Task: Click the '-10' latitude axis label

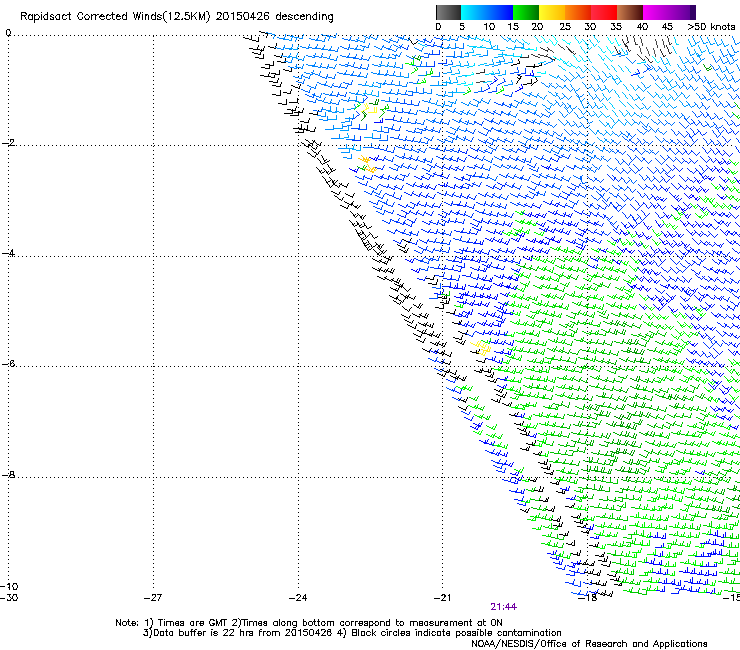Action: (x=9, y=586)
